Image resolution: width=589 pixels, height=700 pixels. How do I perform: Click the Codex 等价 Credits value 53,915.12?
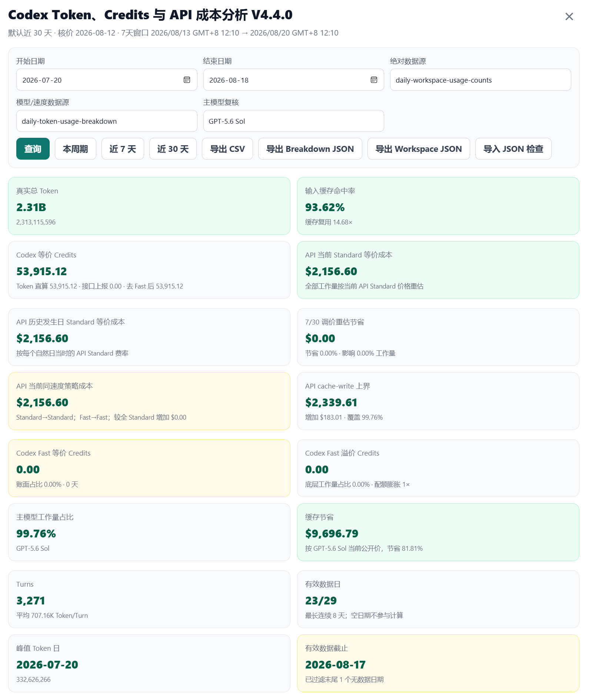click(41, 271)
